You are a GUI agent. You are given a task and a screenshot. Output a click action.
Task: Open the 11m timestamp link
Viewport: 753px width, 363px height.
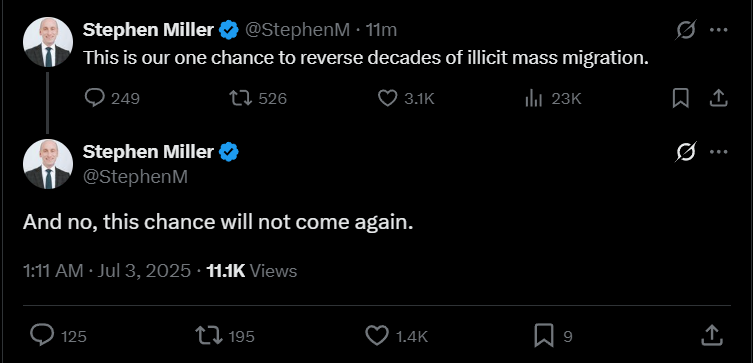(x=381, y=30)
